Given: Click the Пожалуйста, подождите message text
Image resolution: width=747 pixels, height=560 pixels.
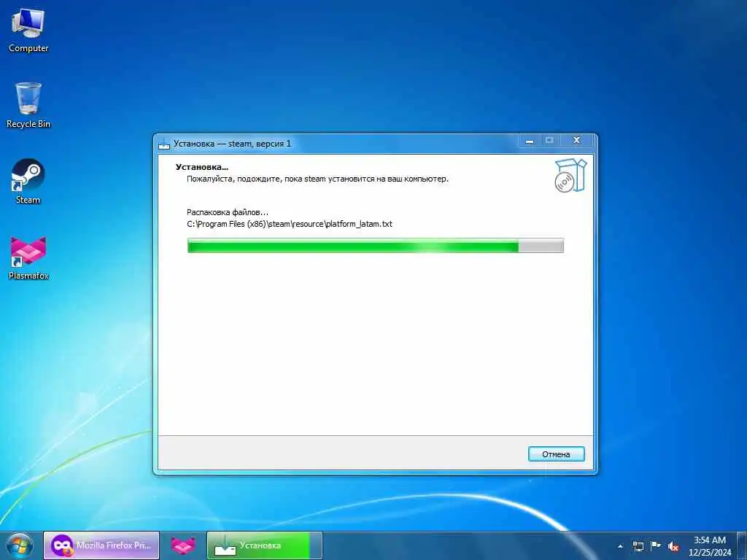Looking at the screenshot, I should 317,179.
